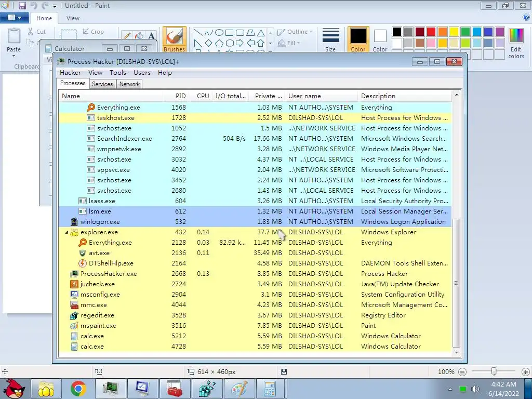Click the Paint Help icon

pos(526,18)
